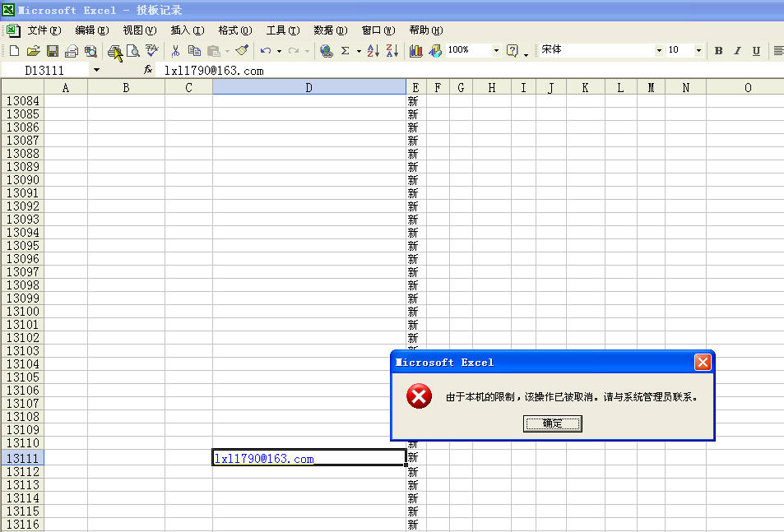Open a file with the folder icon

(33, 50)
